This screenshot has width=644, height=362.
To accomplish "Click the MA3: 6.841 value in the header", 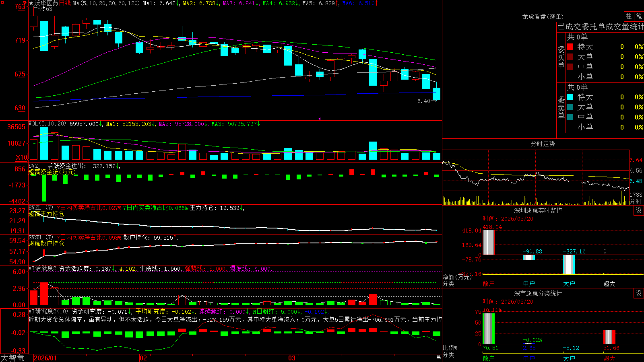I will tap(241, 3).
